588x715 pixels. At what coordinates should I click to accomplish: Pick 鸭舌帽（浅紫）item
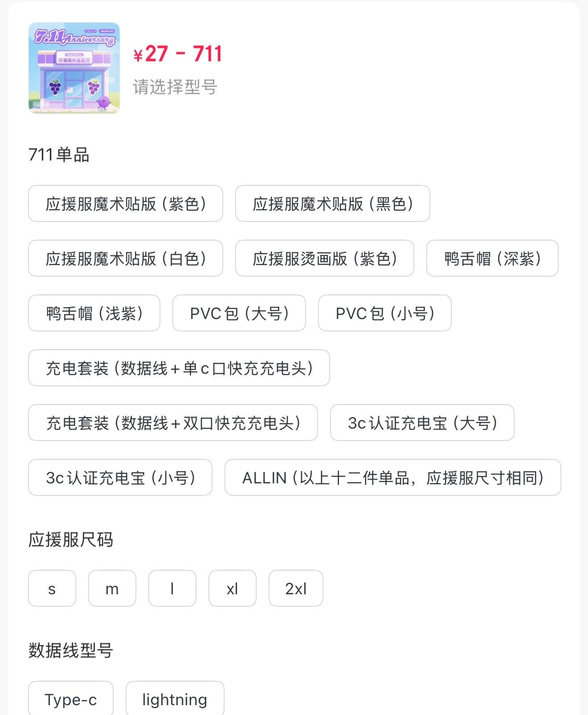(94, 313)
